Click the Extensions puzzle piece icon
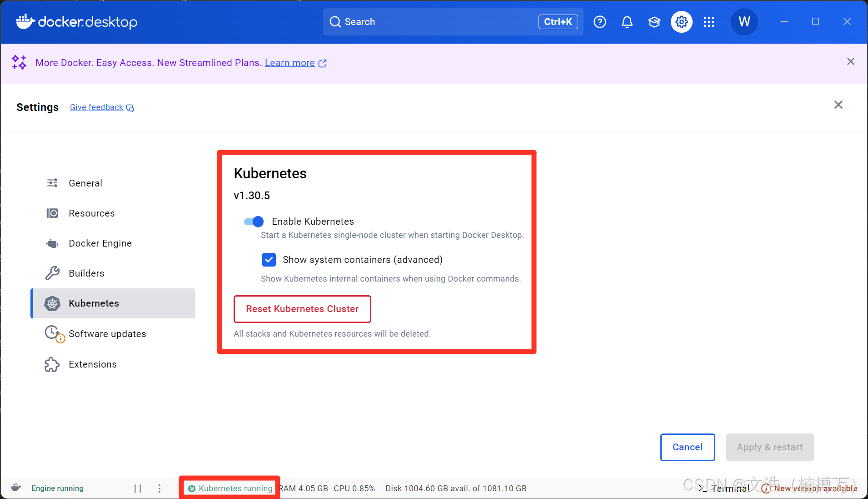868x499 pixels. (x=52, y=364)
